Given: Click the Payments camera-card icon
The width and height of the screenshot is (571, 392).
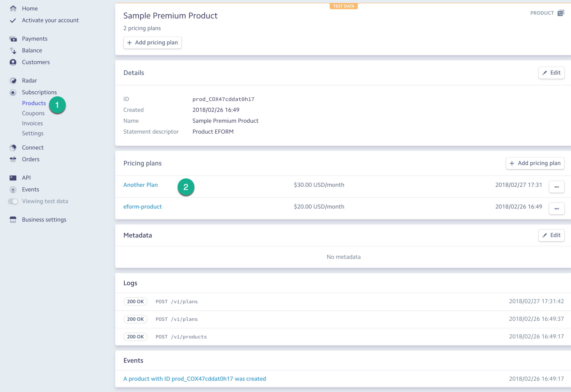Looking at the screenshot, I should [x=13, y=39].
